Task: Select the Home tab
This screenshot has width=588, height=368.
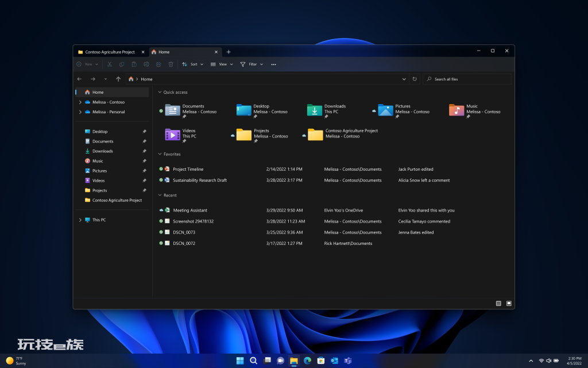Action: click(x=185, y=52)
